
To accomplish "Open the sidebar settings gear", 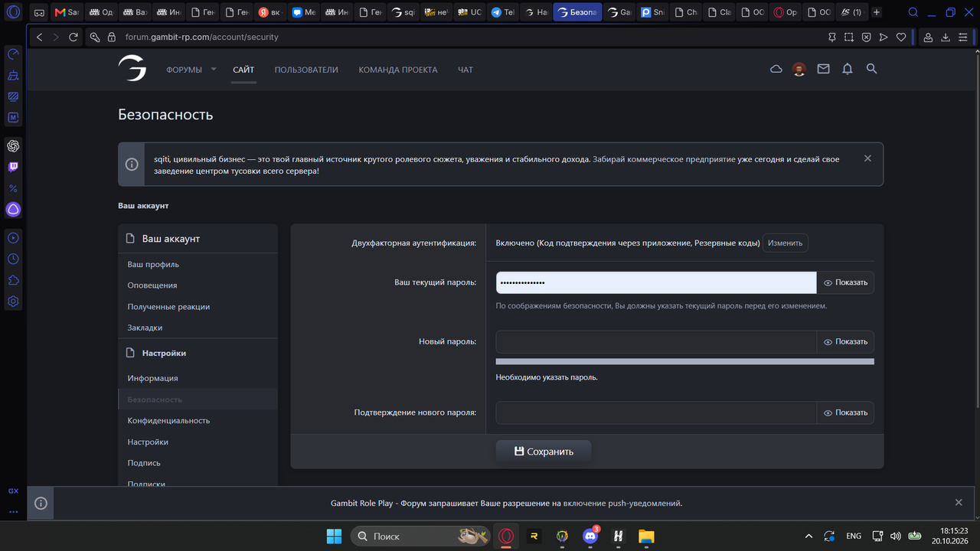I will coord(13,302).
